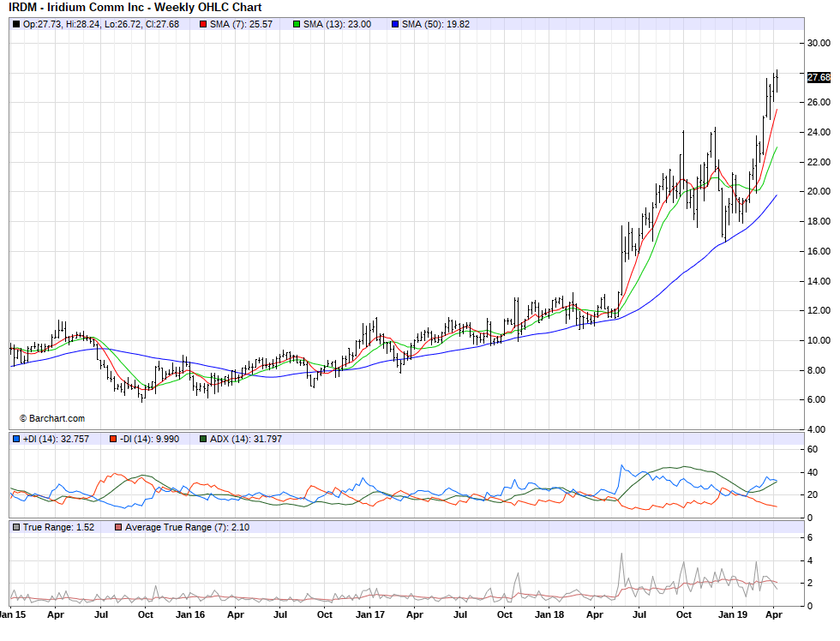Viewport: 840px width, 641px height.
Task: Select the 'ADX (14): 31.797' legend text
Action: (246, 439)
